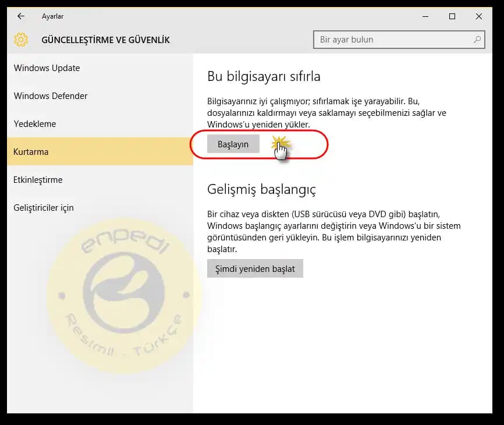Select Windows Update in the sidebar
This screenshot has width=504, height=425.
[47, 68]
